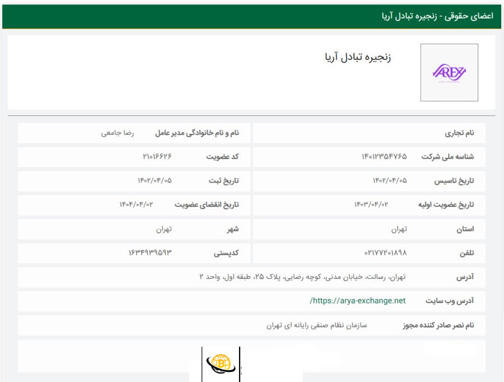The width and height of the screenshot is (504, 382).
Task: Click the label 'آدرس وب سایت'
Action: 449,301
